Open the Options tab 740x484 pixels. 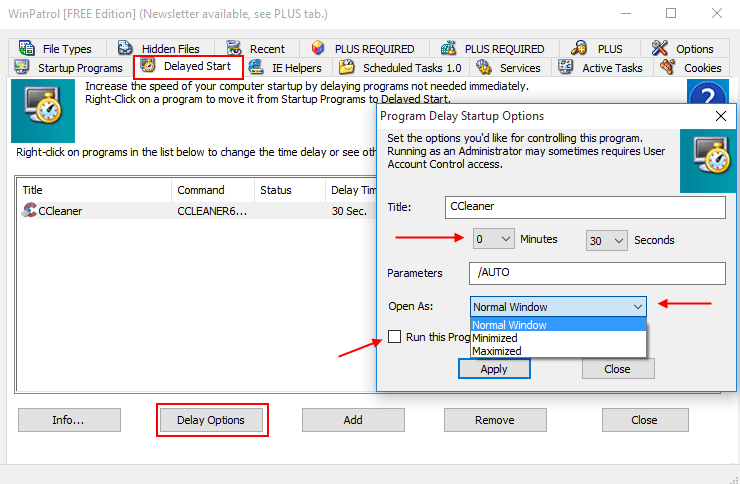click(685, 49)
